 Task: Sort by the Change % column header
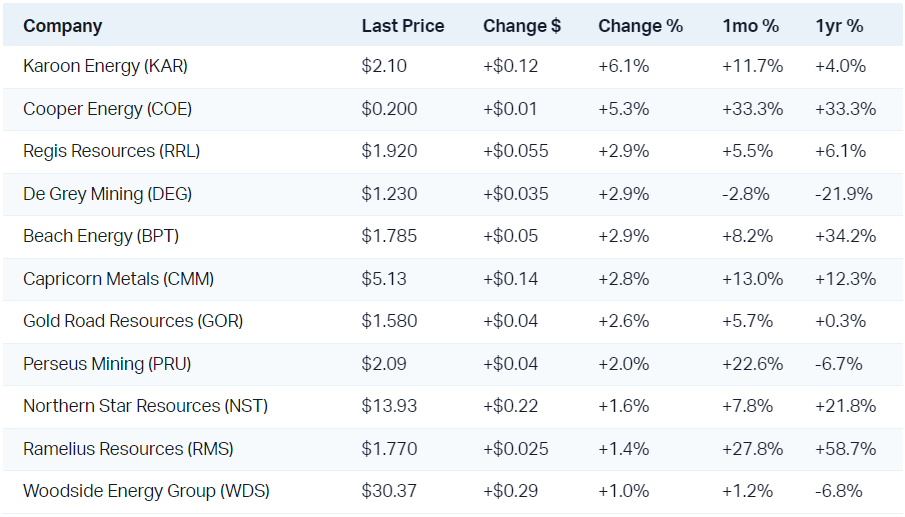coord(640,26)
